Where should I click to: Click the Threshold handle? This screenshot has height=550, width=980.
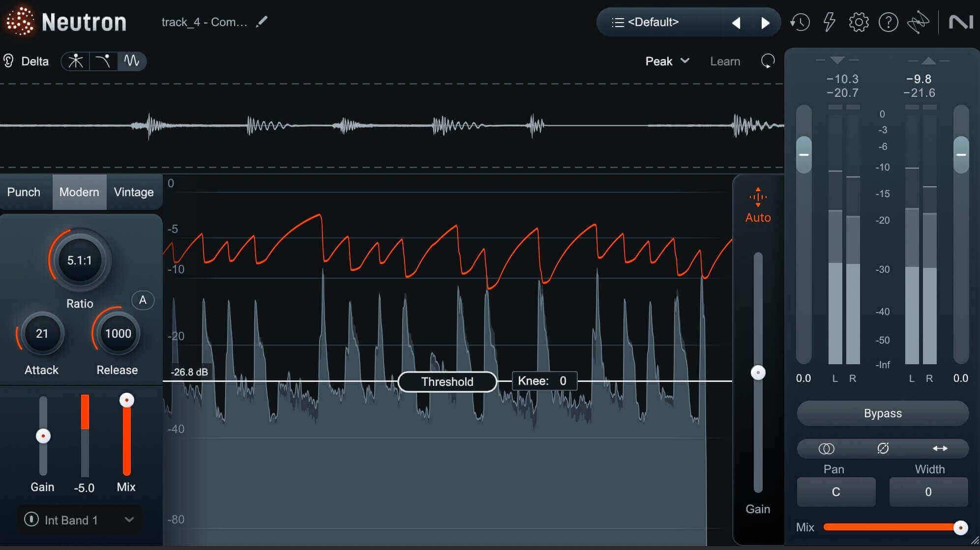(x=447, y=381)
